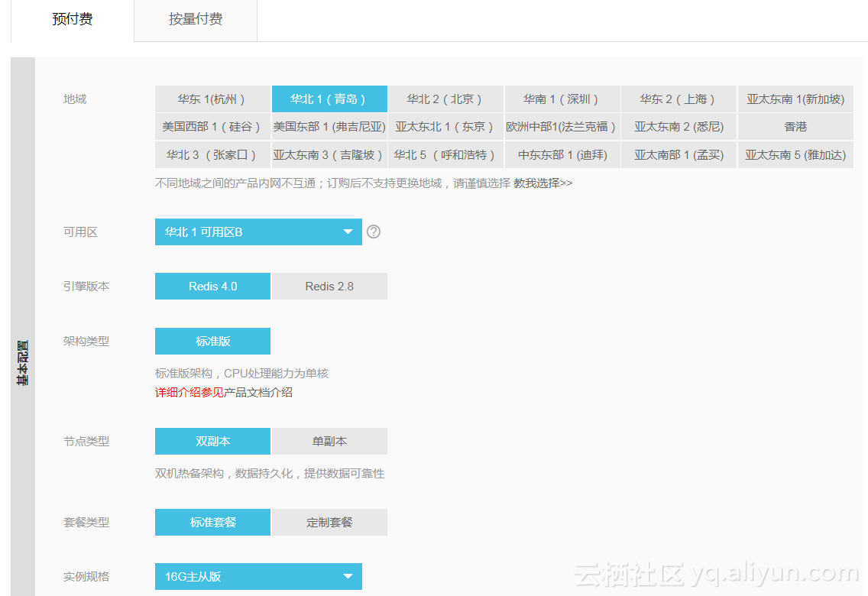
Task: Expand the 16G主从版 instance spec dropdown
Action: click(x=258, y=576)
